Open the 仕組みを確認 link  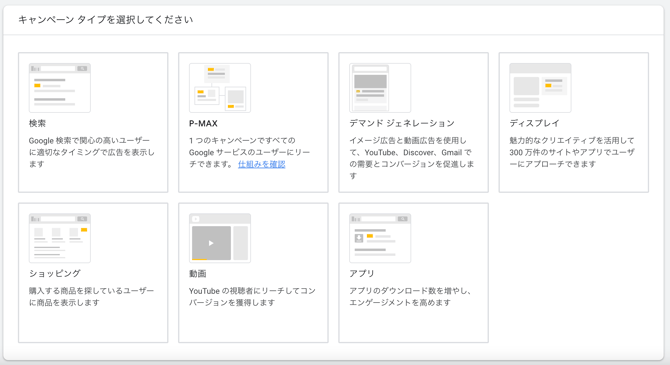[262, 164]
